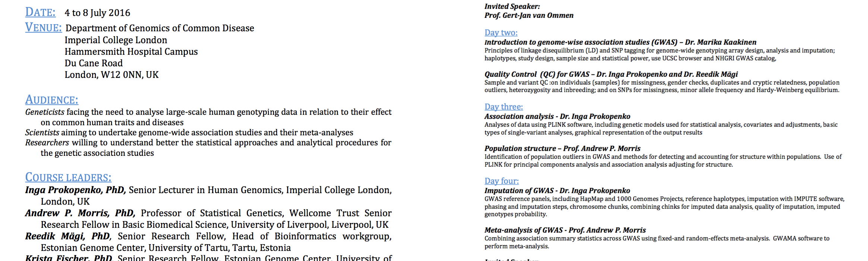This screenshot has width=868, height=261.
Task: Click the 'AUDIENCE:' section heading
Action: [51, 100]
